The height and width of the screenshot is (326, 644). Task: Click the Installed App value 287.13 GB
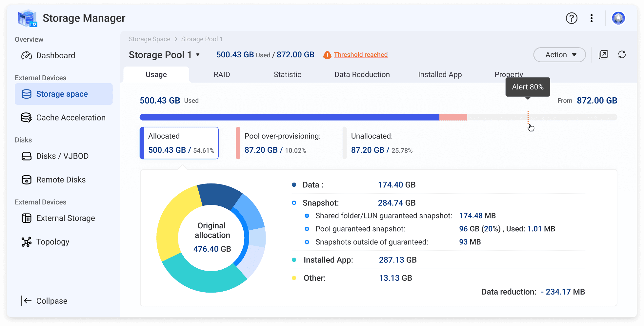(398, 260)
